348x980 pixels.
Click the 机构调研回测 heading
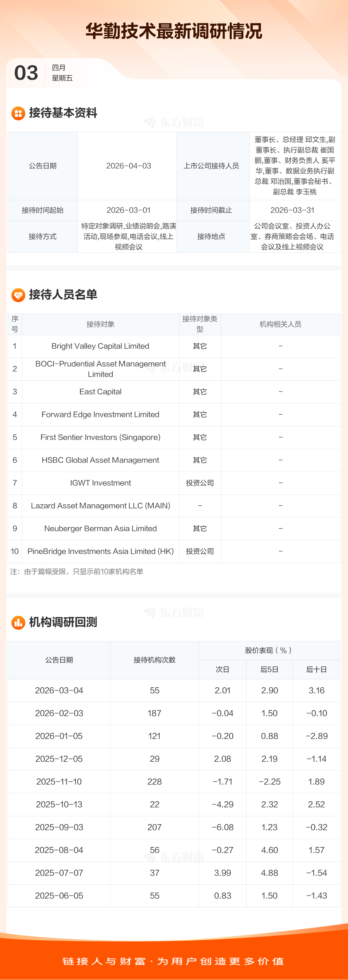(63, 622)
